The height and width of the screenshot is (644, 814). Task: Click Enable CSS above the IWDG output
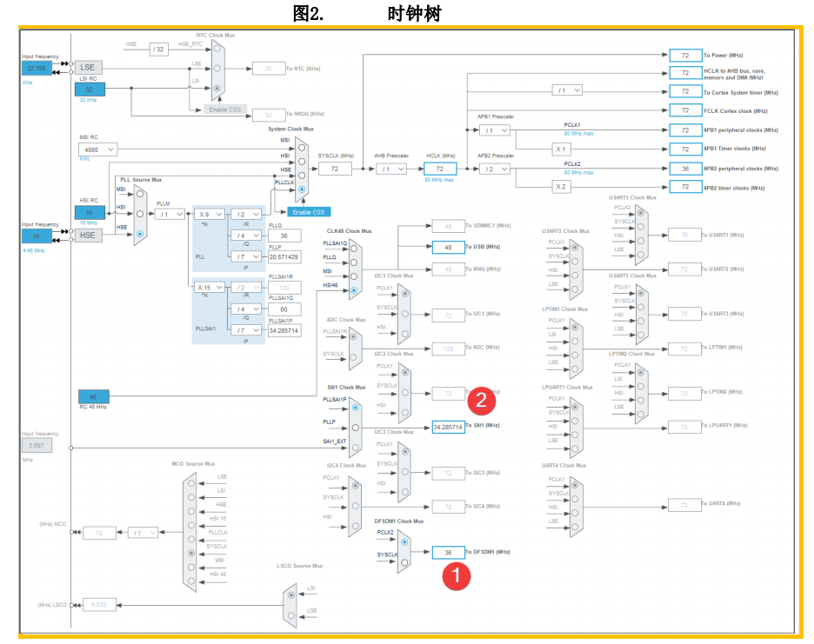pyautogui.click(x=225, y=110)
